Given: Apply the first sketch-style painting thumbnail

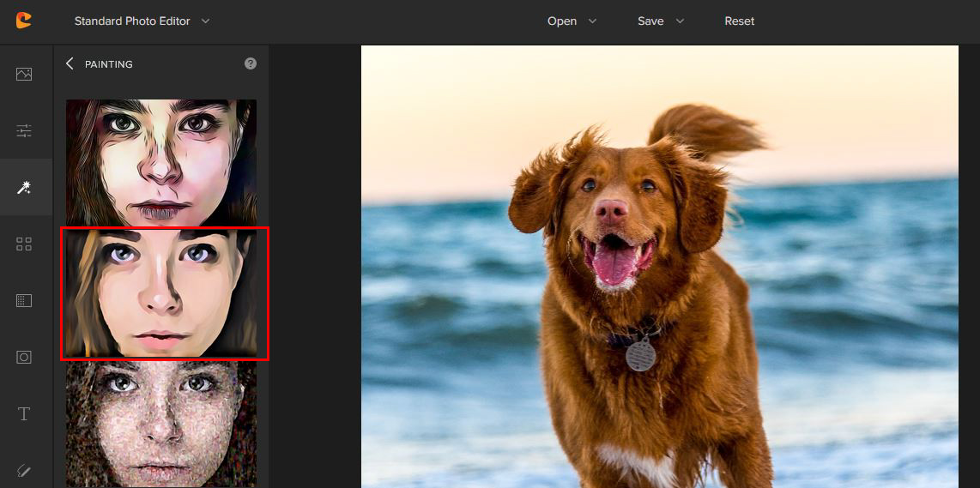Looking at the screenshot, I should (161, 161).
